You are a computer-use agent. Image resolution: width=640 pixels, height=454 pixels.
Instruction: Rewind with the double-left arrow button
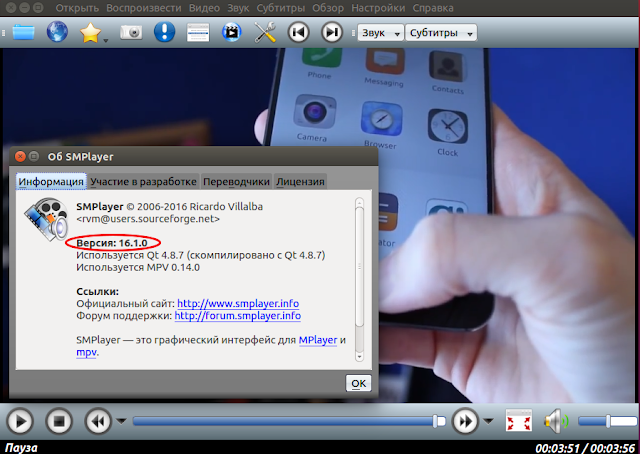pos(98,421)
